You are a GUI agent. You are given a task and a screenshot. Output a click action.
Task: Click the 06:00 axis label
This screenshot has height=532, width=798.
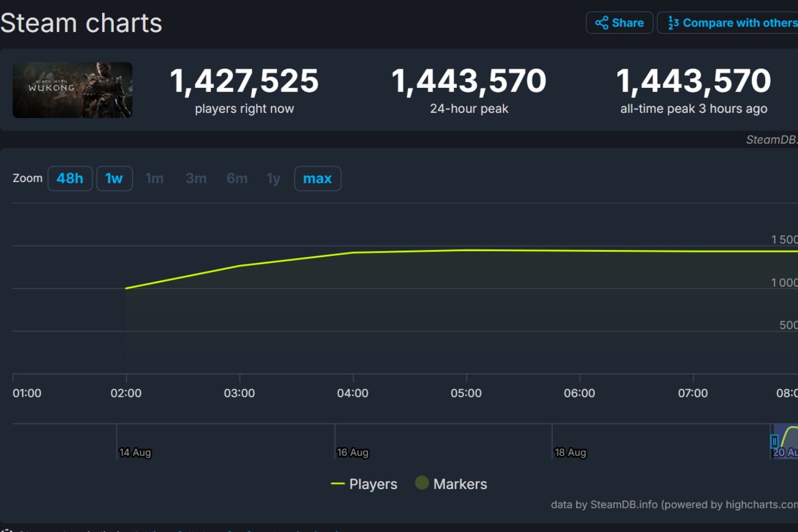click(579, 393)
